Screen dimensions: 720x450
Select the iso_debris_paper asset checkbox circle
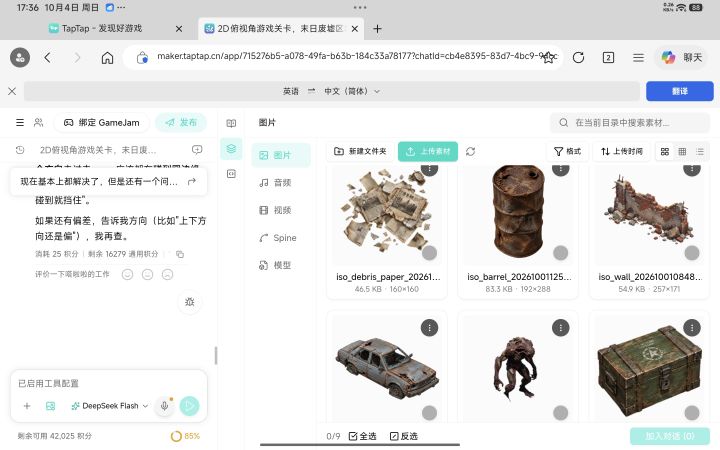click(x=429, y=253)
